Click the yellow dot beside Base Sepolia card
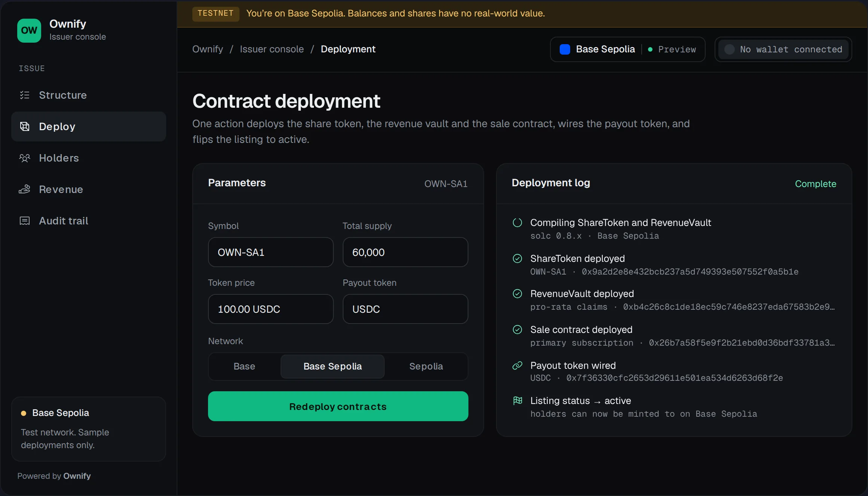Viewport: 868px width, 496px height. tap(24, 413)
